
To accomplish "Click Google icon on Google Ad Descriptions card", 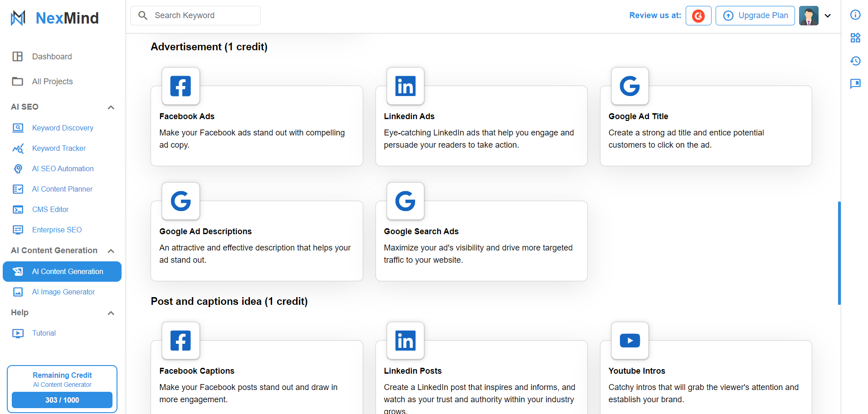I will (180, 201).
